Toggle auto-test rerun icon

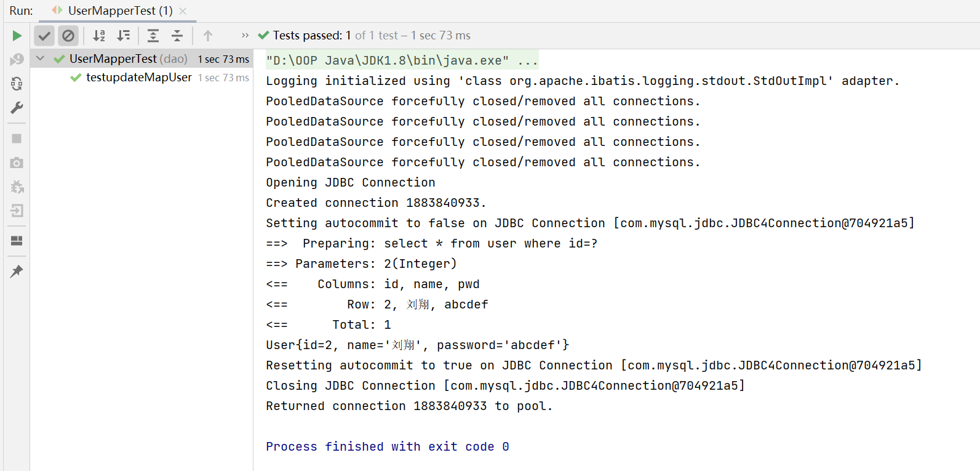click(17, 84)
